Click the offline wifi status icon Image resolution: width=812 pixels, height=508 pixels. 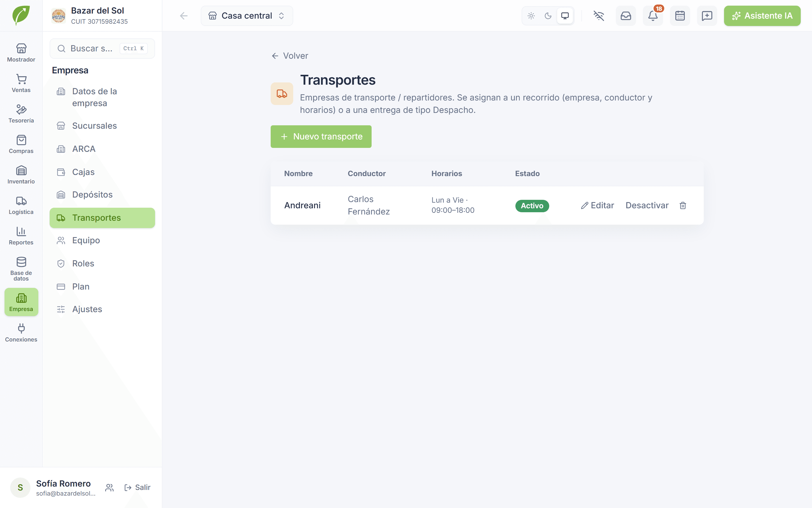pos(599,16)
